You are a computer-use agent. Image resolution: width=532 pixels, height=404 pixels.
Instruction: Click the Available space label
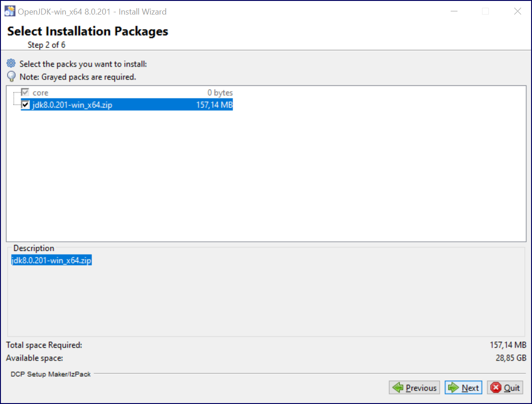[x=35, y=358]
